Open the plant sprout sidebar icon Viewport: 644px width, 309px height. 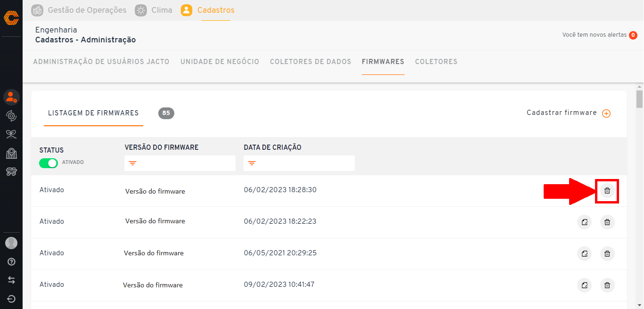tap(11, 135)
